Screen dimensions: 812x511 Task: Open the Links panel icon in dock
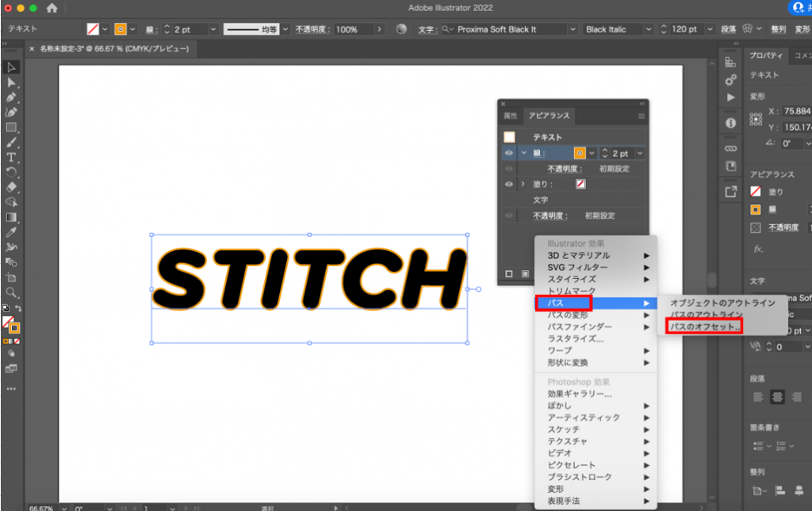pyautogui.click(x=730, y=148)
